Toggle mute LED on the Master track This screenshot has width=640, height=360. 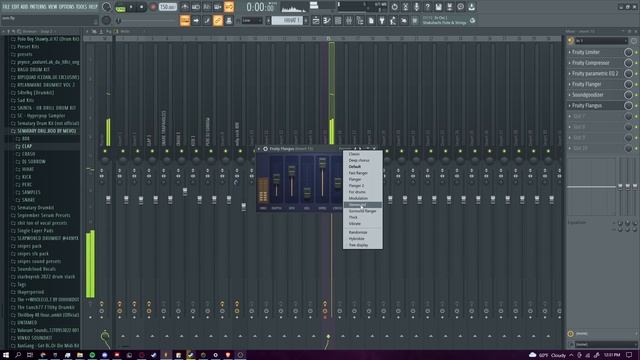105,151
